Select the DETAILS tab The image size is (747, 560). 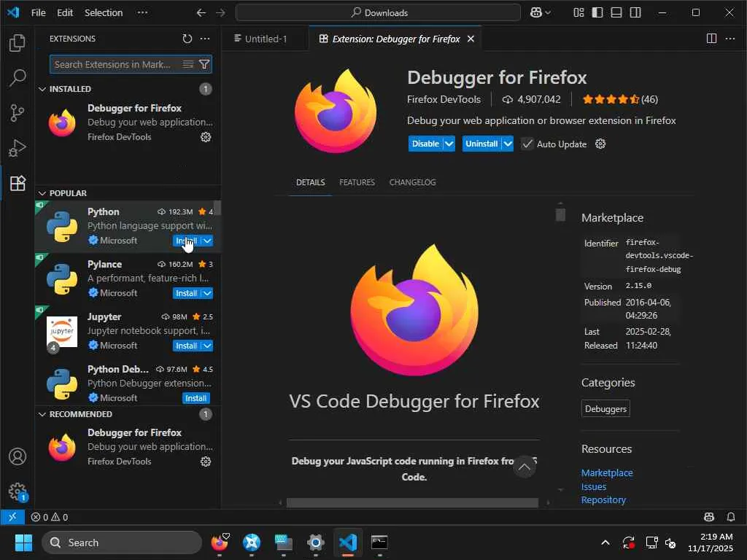[x=311, y=182]
